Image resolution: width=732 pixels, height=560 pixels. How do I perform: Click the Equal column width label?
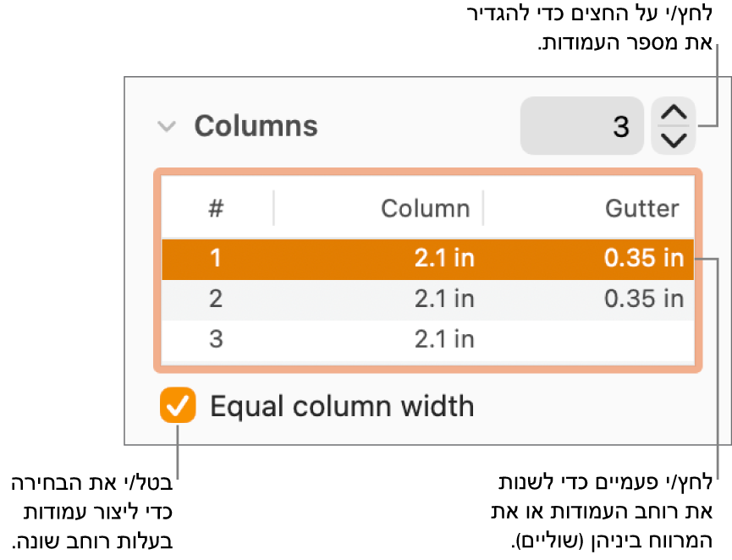(341, 407)
